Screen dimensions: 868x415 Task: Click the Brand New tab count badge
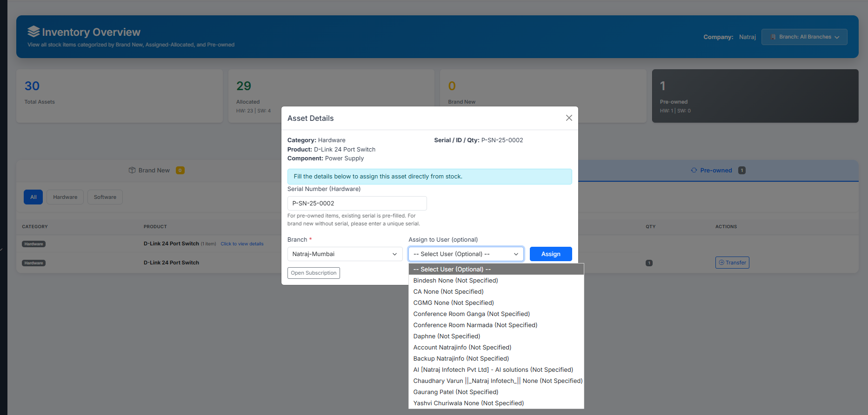180,171
